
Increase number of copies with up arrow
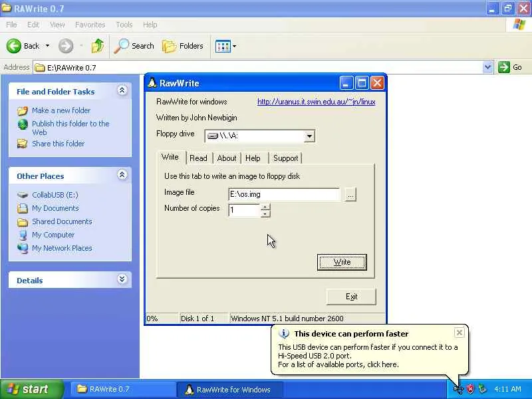coord(265,207)
